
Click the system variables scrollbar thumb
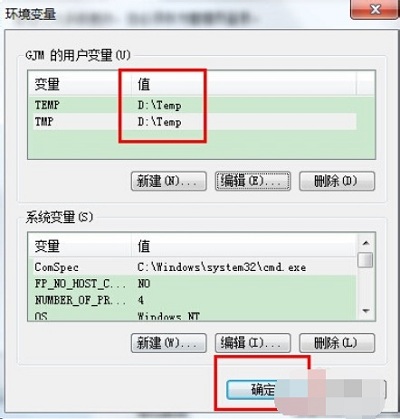click(x=366, y=260)
